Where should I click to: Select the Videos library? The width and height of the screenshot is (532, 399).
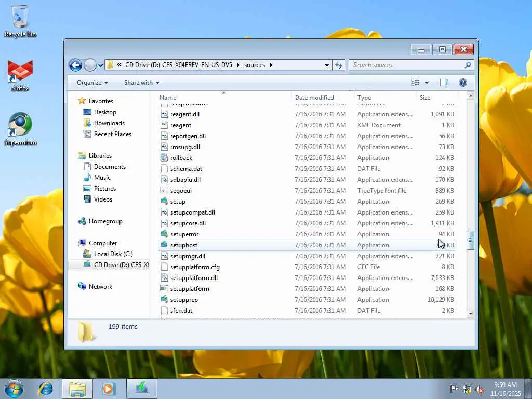point(98,199)
